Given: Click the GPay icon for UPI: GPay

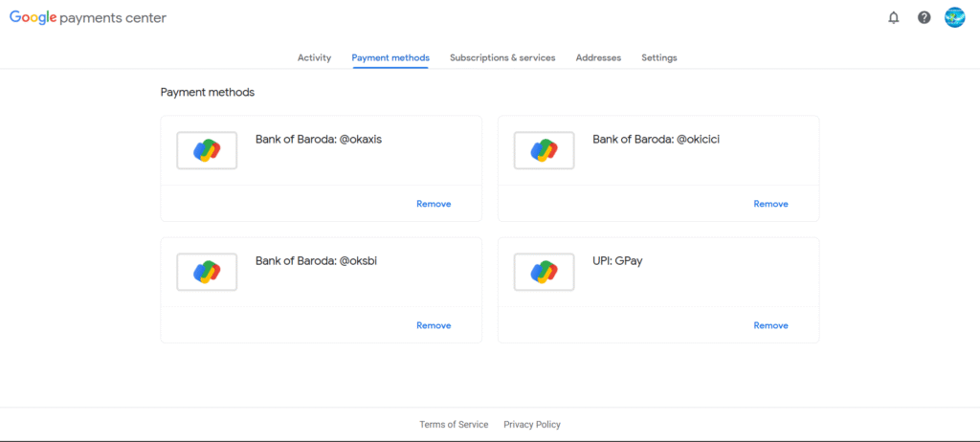Looking at the screenshot, I should [x=544, y=273].
